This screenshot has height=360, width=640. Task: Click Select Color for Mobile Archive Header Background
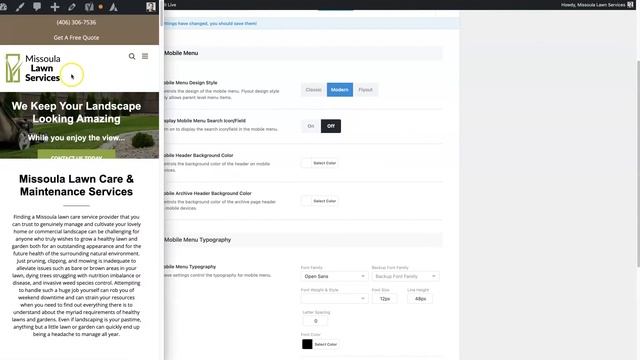[x=324, y=201]
